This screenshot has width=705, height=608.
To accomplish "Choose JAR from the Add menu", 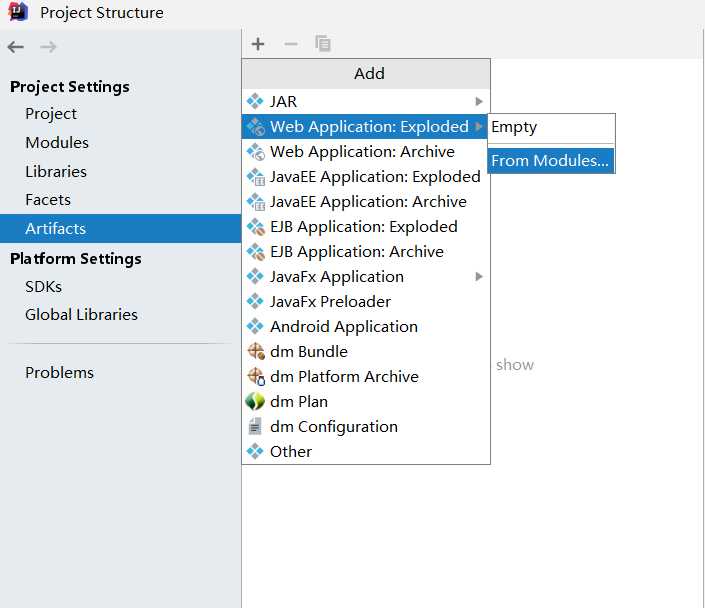I will coord(365,102).
